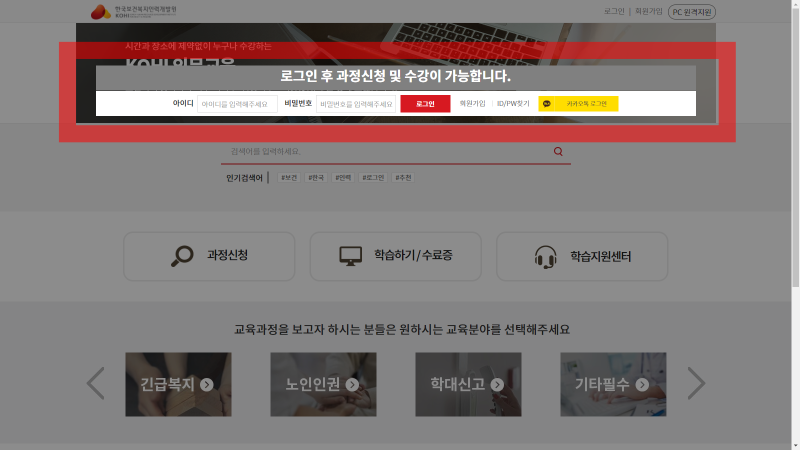800x450 pixels.
Task: Click the red search magnifier icon
Action: click(x=558, y=151)
